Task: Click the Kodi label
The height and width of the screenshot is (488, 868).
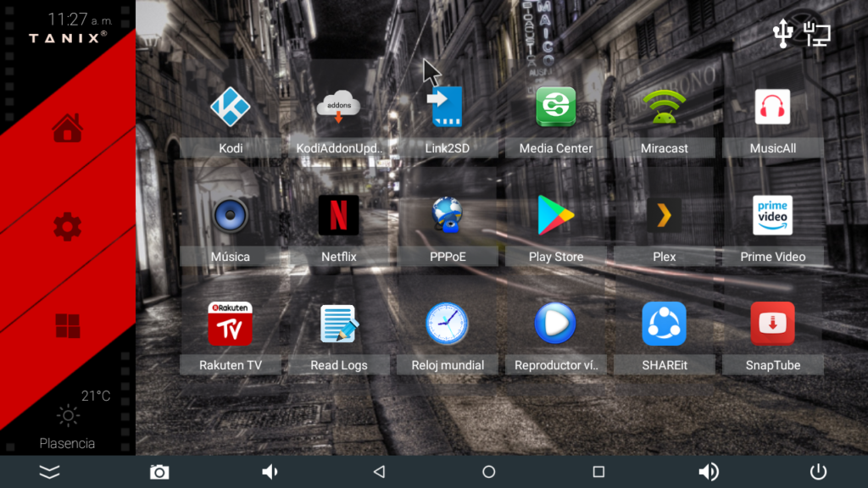Action: 231,148
